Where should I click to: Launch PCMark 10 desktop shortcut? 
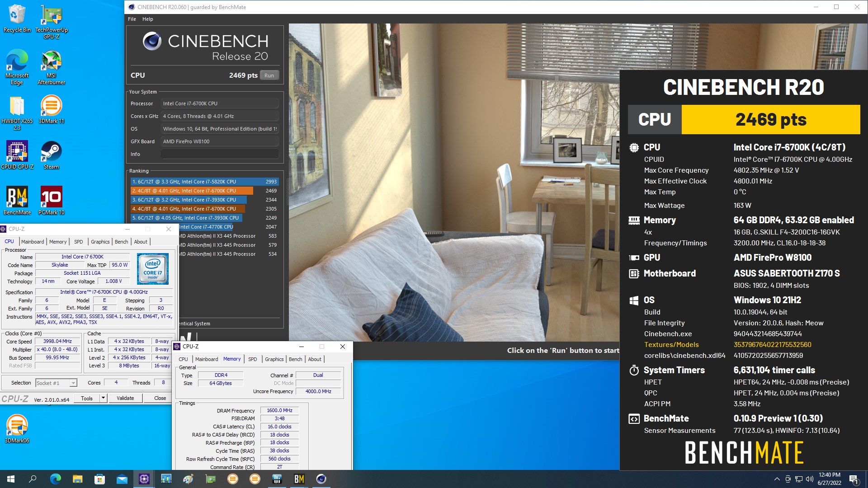pos(52,200)
